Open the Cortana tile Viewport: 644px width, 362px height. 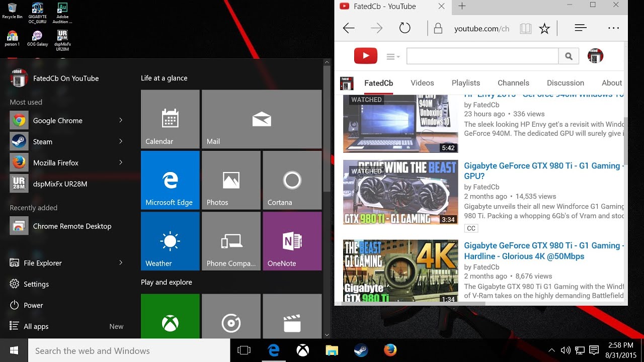coord(292,180)
